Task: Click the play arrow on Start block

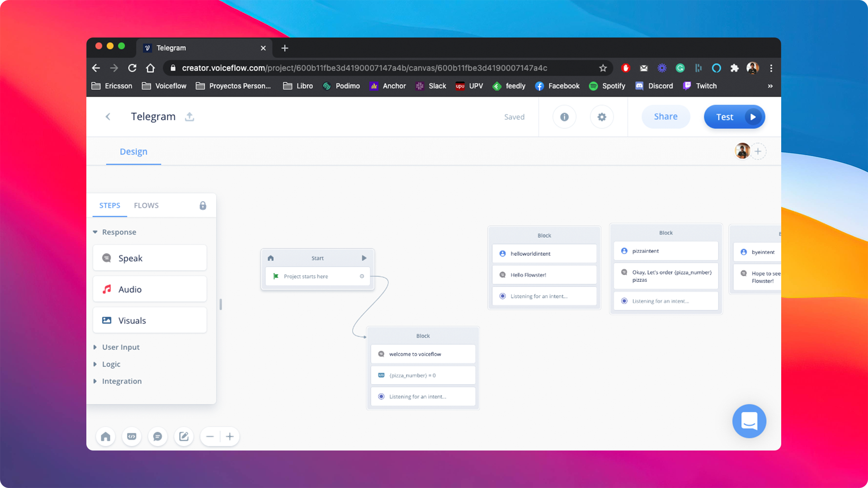Action: tap(364, 258)
